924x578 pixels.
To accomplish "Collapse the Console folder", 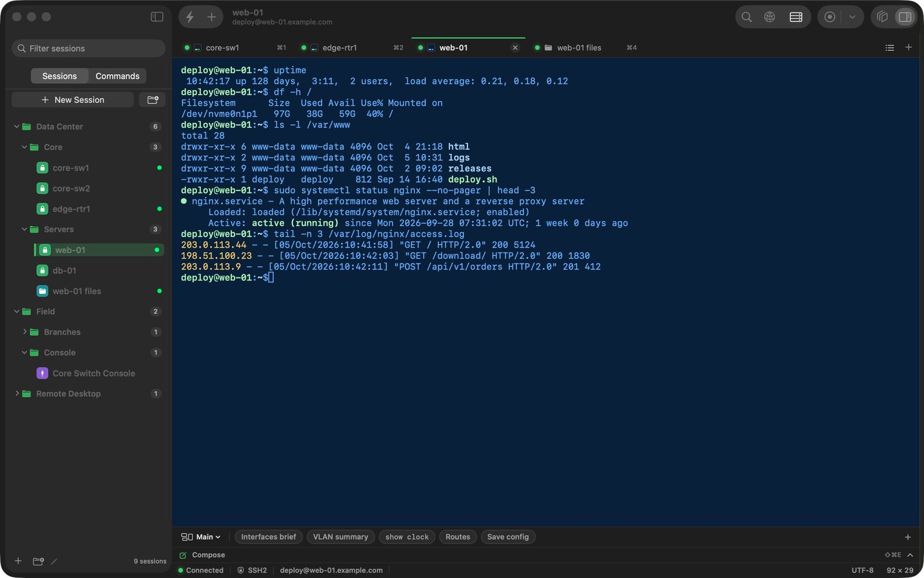I will pos(24,353).
